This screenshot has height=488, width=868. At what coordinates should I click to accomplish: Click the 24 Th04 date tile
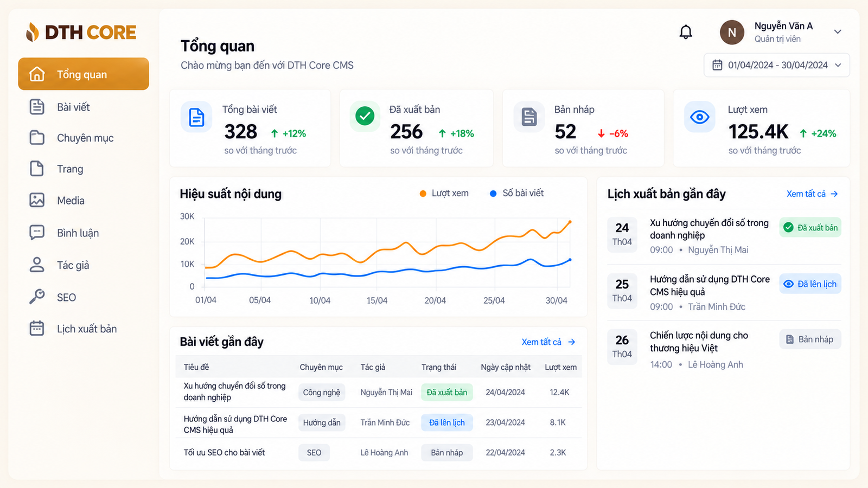(x=622, y=234)
